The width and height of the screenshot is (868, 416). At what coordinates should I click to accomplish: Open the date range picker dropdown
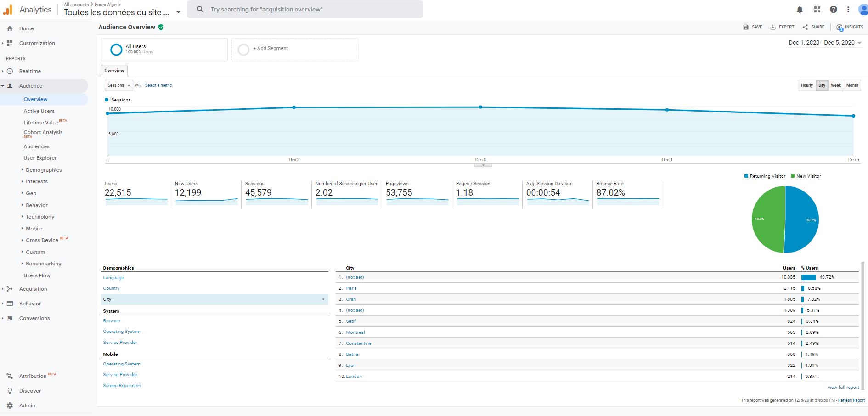tap(825, 43)
